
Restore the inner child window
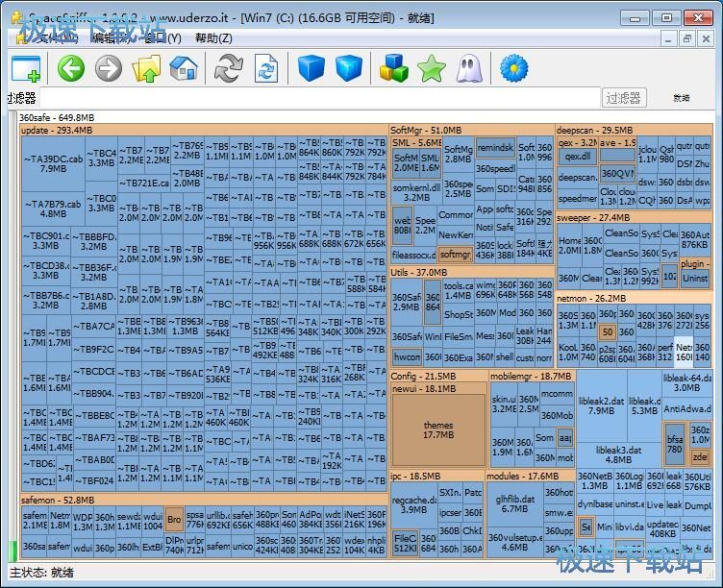[687, 39]
